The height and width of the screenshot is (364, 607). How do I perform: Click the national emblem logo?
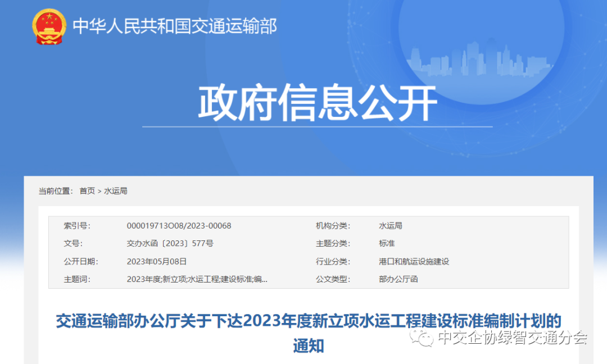point(49,26)
